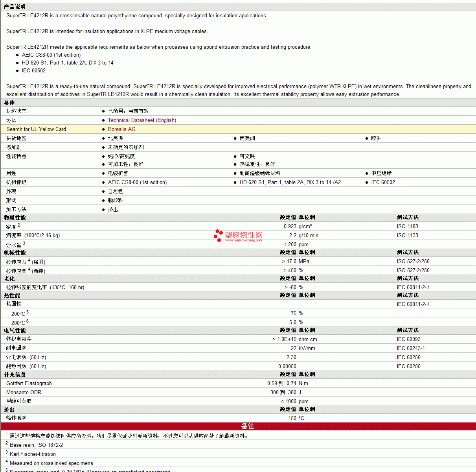Screen dimensions: 476x472
Task: Click the 材料状态 row label
Action: point(17,111)
